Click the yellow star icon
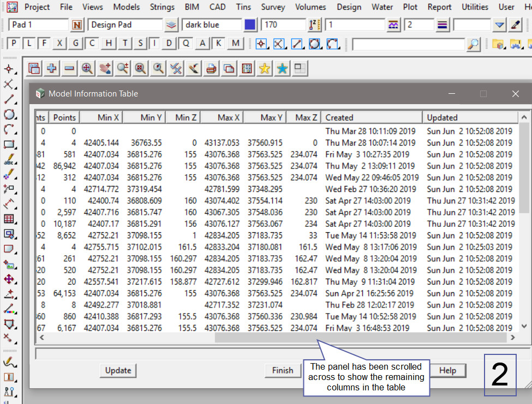This screenshot has width=532, height=404. (265, 68)
